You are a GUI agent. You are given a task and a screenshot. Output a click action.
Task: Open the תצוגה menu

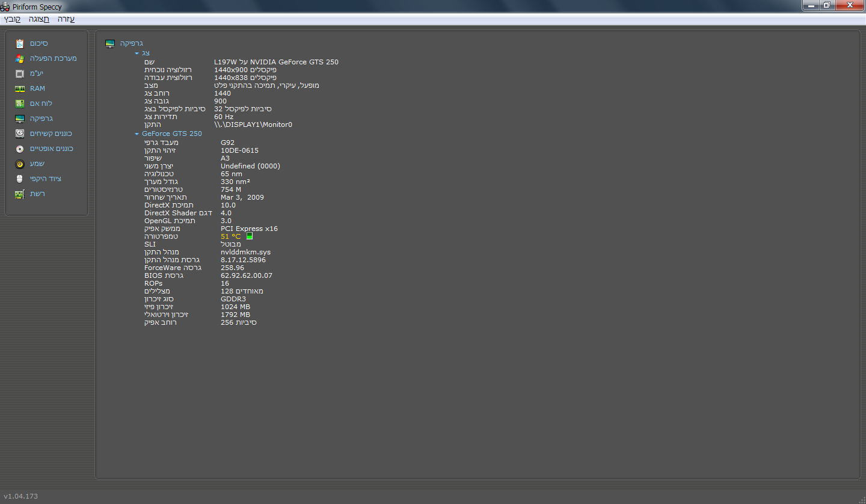tap(39, 19)
